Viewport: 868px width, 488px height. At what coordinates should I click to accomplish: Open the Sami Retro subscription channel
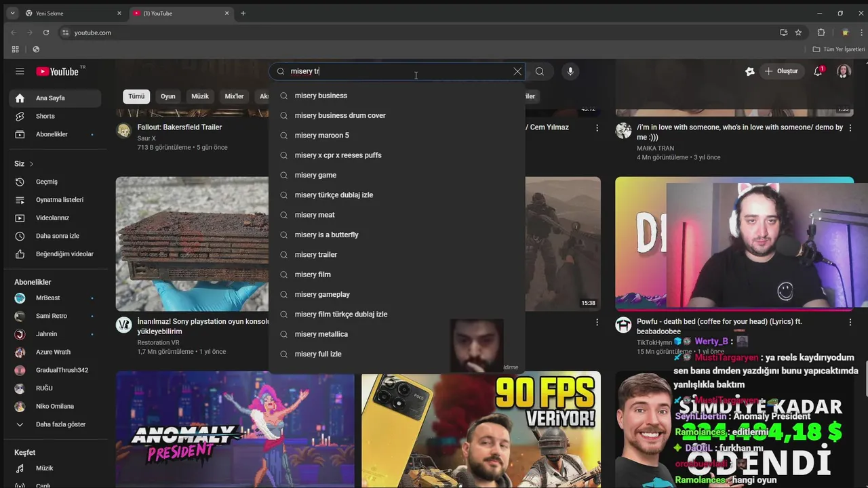coord(55,316)
